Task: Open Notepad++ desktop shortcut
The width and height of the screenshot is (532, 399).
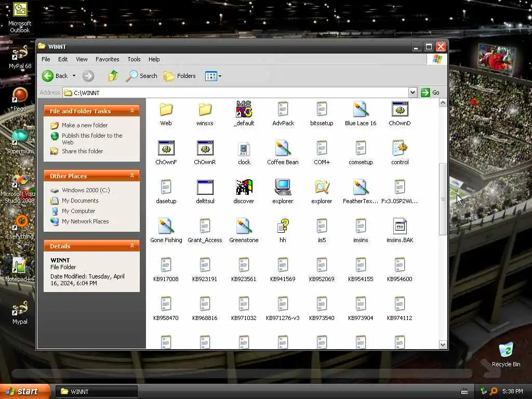Action: (x=20, y=270)
